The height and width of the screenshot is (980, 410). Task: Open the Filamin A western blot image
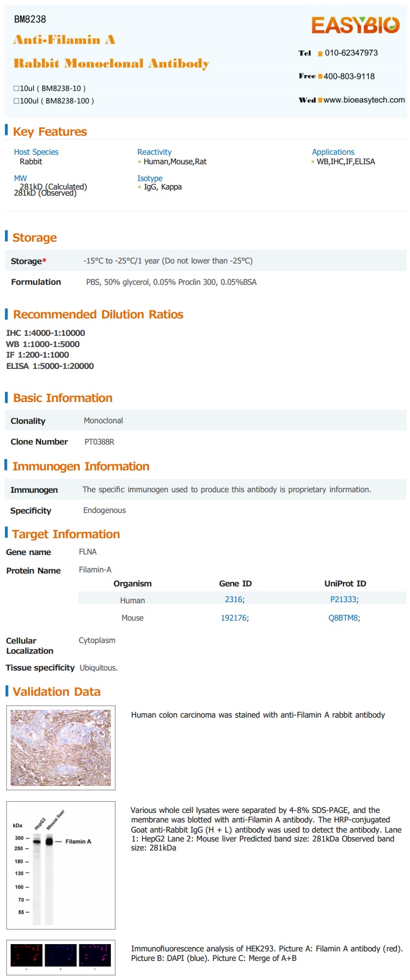60,865
